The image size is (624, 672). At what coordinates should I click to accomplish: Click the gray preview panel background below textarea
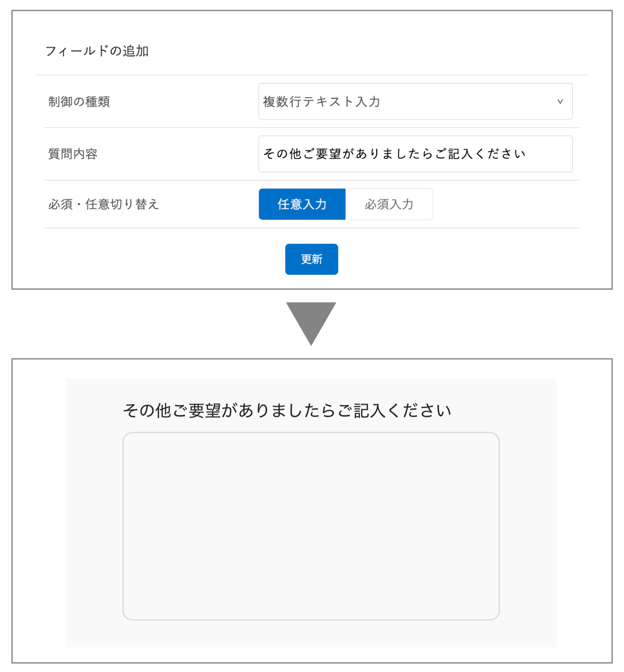(x=311, y=633)
